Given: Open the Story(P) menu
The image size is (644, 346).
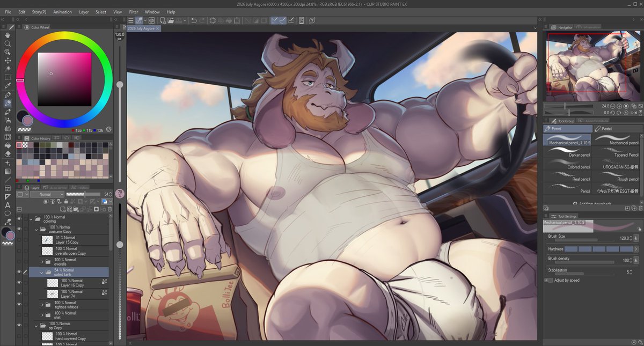Looking at the screenshot, I should [39, 12].
